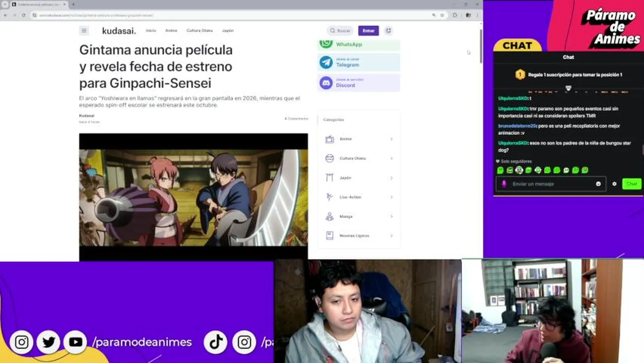
Task: Click the Novelas Ligeras category book icon
Action: [330, 235]
